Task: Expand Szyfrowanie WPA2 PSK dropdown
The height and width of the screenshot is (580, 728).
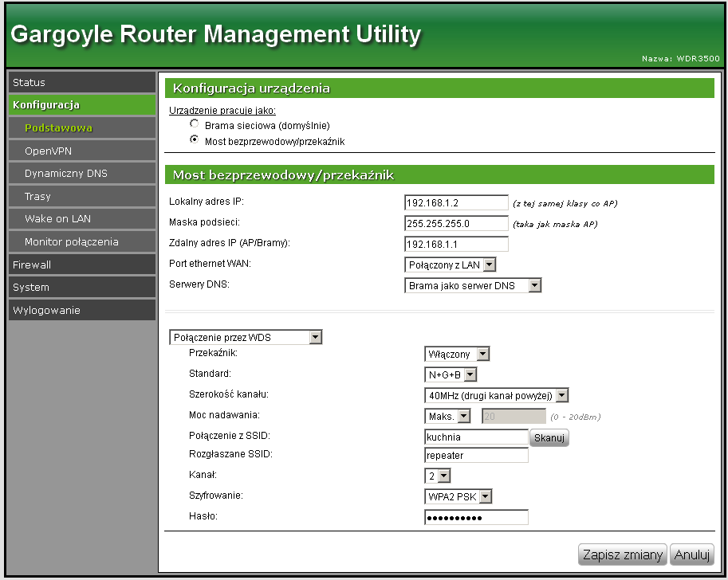Action: (x=458, y=497)
